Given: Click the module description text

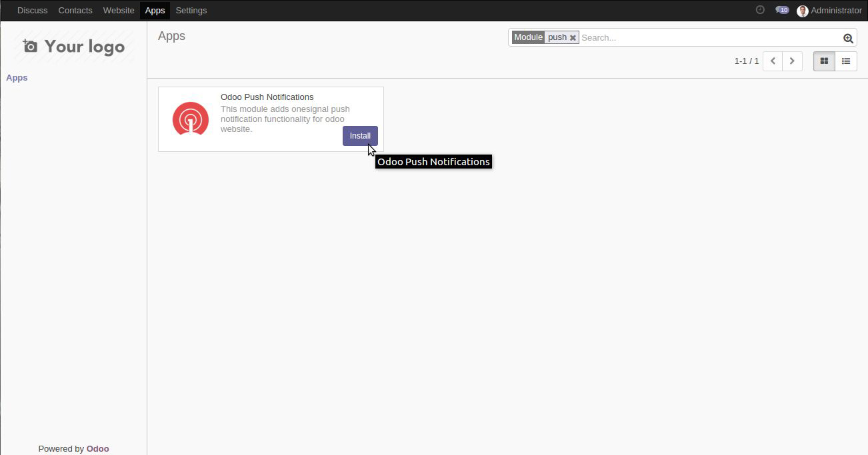Looking at the screenshot, I should (285, 119).
